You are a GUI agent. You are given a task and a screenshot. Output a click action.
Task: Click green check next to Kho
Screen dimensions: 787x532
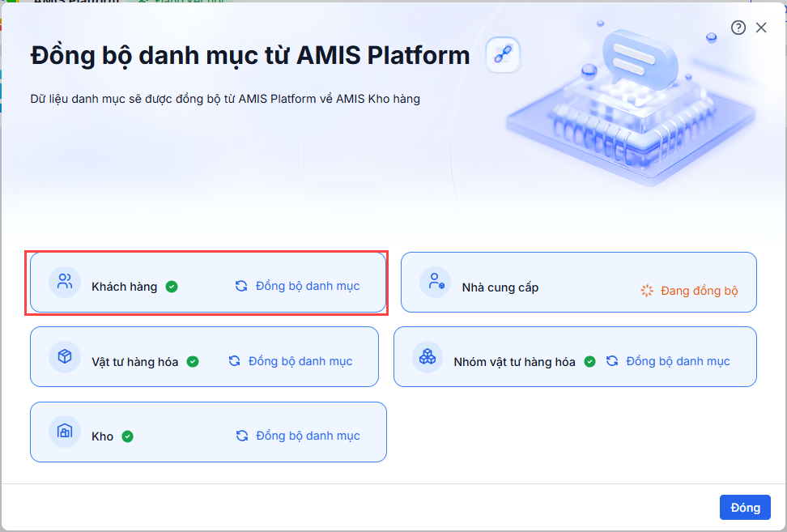click(127, 436)
